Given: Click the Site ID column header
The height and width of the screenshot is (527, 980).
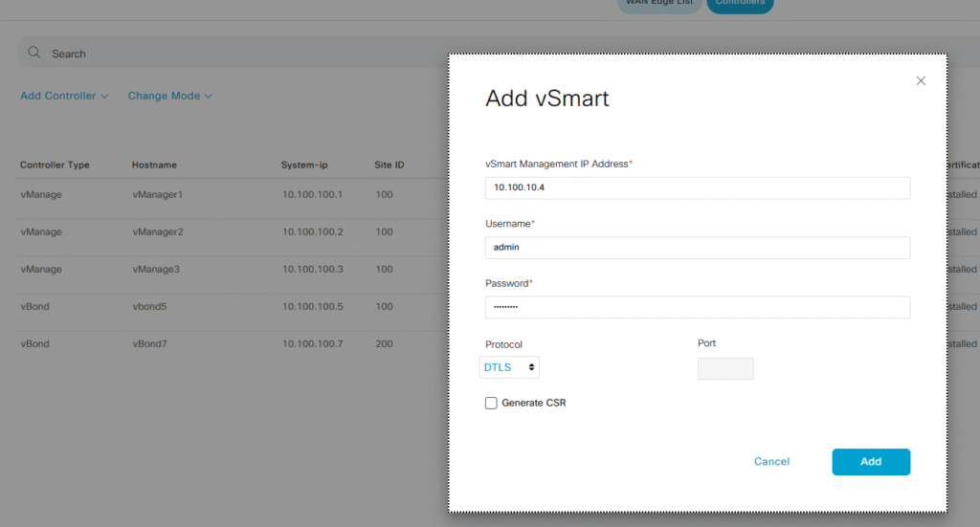Looking at the screenshot, I should coord(389,165).
